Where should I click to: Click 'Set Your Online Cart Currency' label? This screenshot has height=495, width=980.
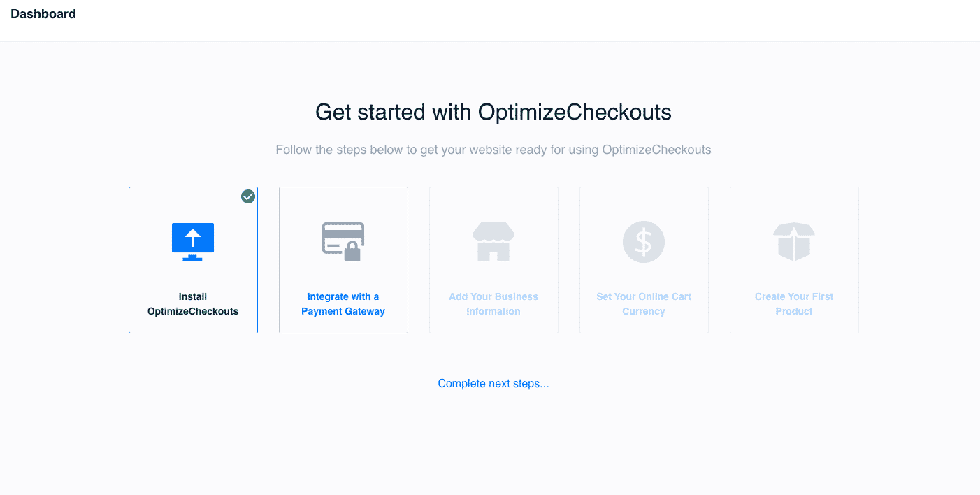pos(644,304)
